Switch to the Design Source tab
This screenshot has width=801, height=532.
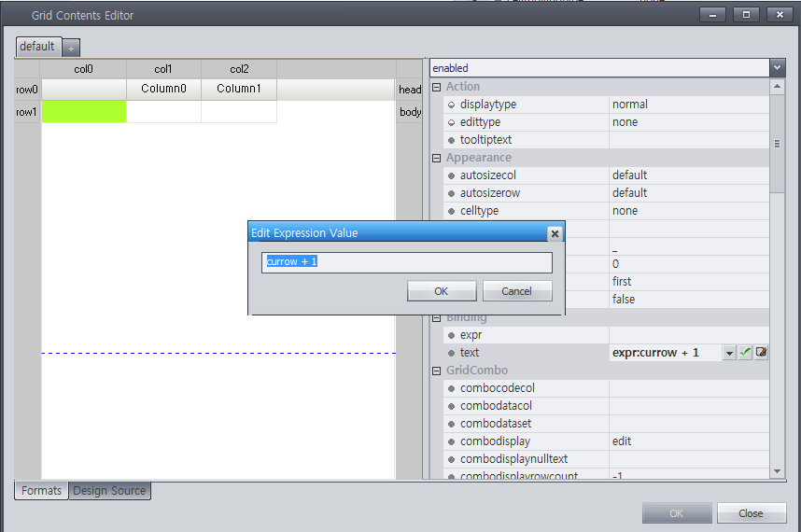pyautogui.click(x=109, y=491)
